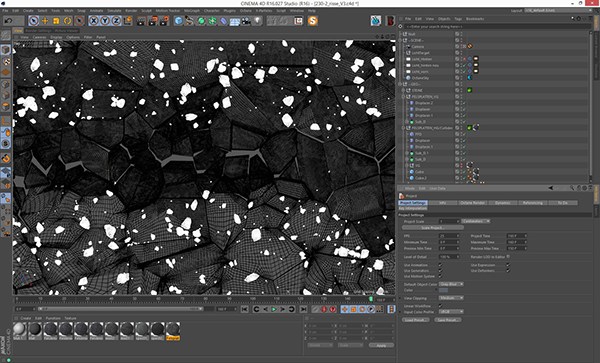Open the Character menu

[212, 11]
